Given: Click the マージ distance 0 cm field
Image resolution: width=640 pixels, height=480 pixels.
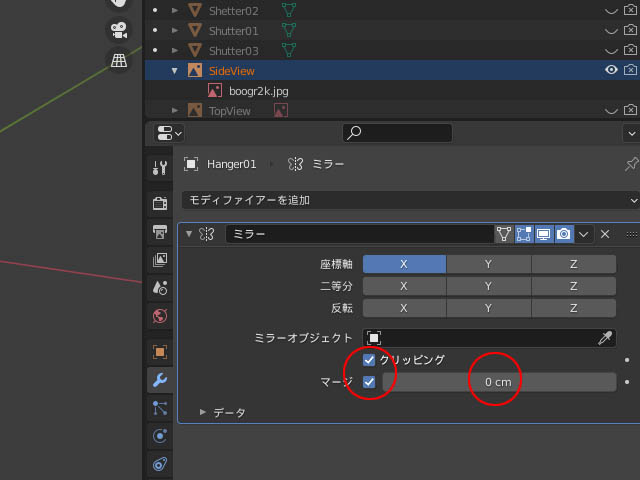Looking at the screenshot, I should coord(499,382).
